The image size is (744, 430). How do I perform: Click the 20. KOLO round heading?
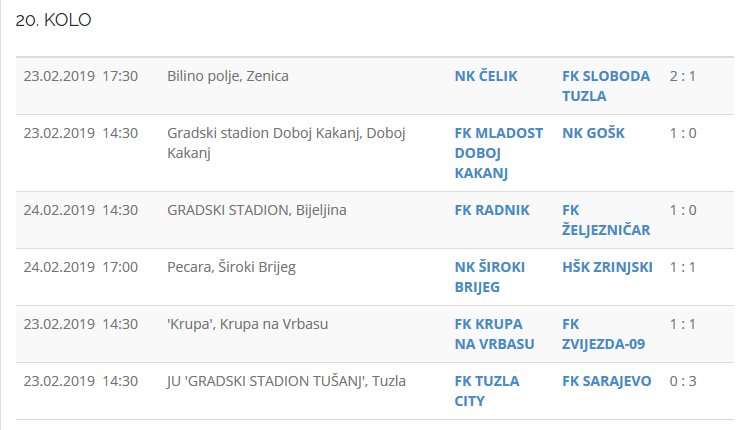point(54,20)
